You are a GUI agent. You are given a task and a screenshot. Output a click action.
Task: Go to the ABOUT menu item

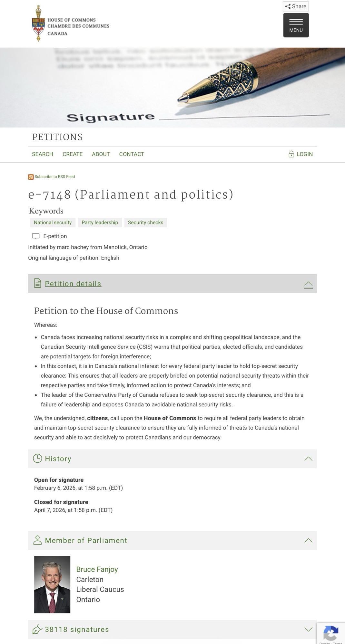point(101,154)
